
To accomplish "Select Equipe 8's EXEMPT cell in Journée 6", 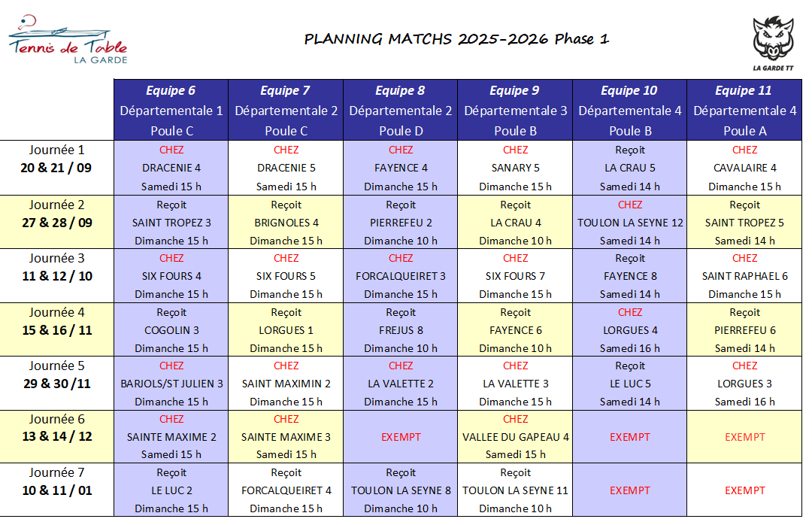I will (x=401, y=437).
